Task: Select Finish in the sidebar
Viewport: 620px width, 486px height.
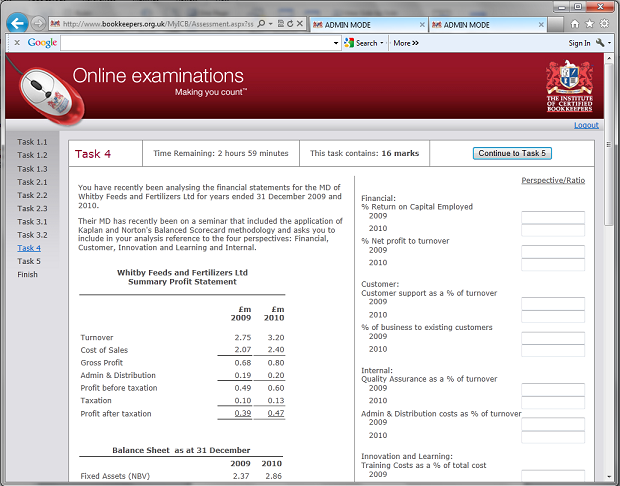Action: (x=27, y=274)
